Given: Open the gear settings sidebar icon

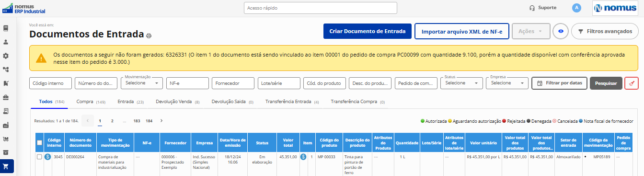Looking at the screenshot, I should click(6, 56).
